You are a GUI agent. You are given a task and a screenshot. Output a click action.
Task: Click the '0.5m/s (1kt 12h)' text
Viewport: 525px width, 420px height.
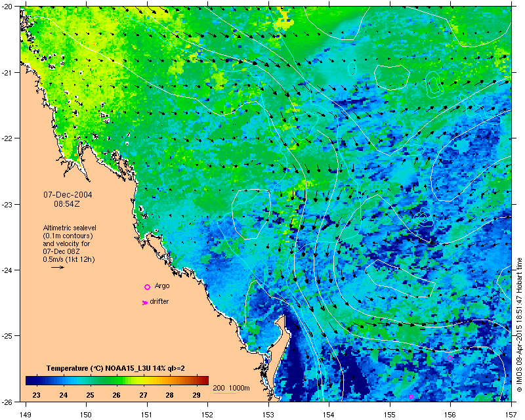pos(69,259)
